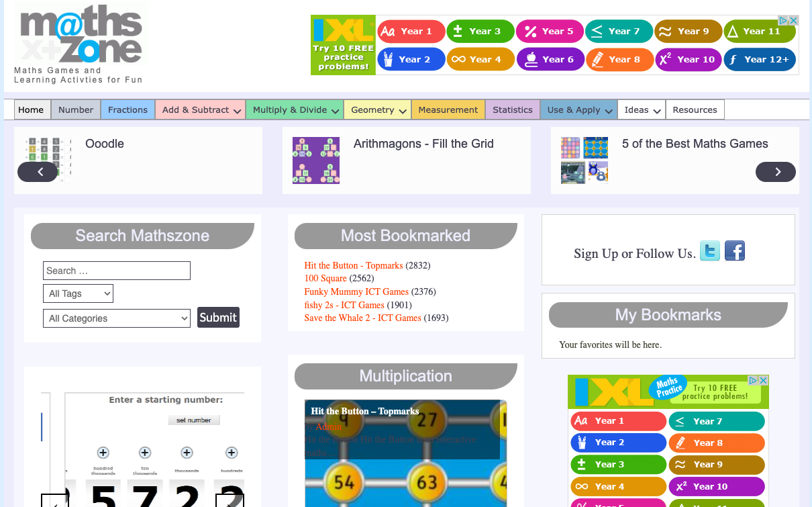Advance carousel with right arrow button

(775, 172)
